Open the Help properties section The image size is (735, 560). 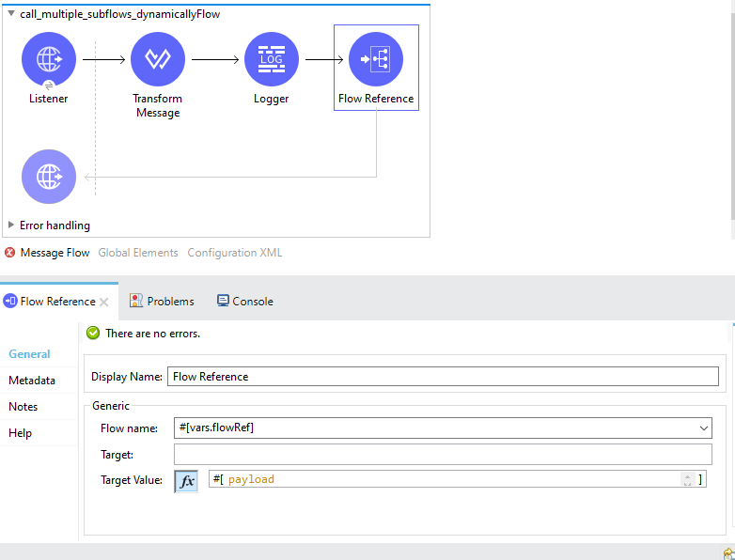tap(20, 432)
